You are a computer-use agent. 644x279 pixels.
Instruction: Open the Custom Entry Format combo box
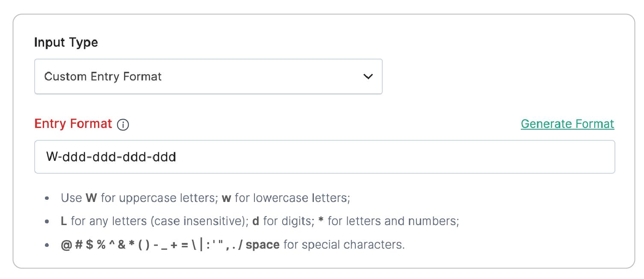[x=208, y=77]
